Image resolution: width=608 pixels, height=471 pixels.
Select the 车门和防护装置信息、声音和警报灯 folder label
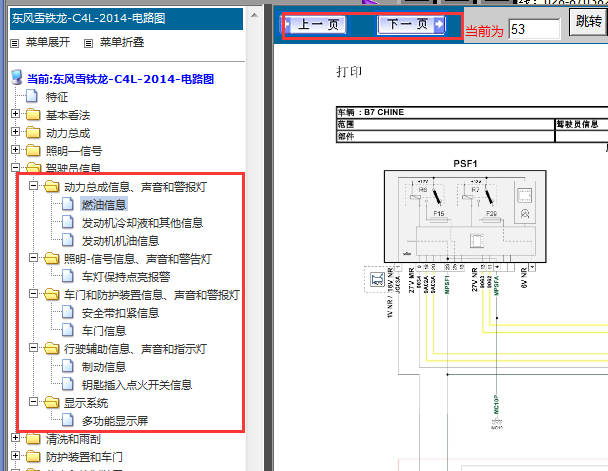(x=152, y=295)
